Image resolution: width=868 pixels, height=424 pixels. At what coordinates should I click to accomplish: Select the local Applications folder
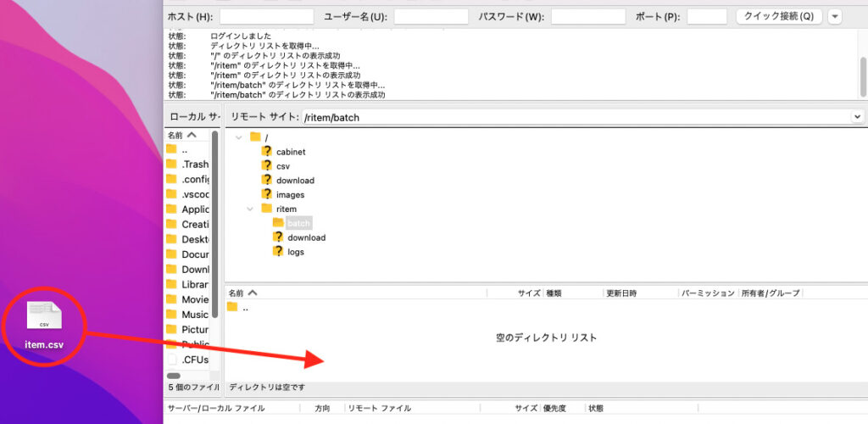click(187, 209)
